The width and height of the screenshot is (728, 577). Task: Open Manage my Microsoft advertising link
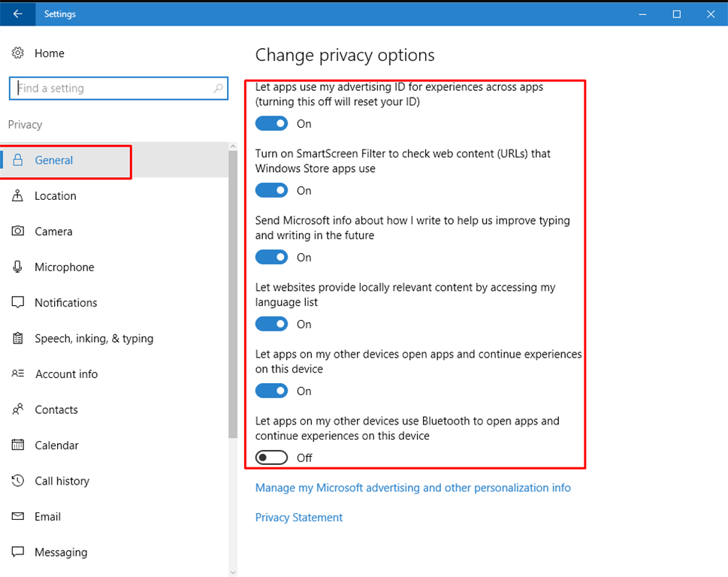click(x=412, y=488)
